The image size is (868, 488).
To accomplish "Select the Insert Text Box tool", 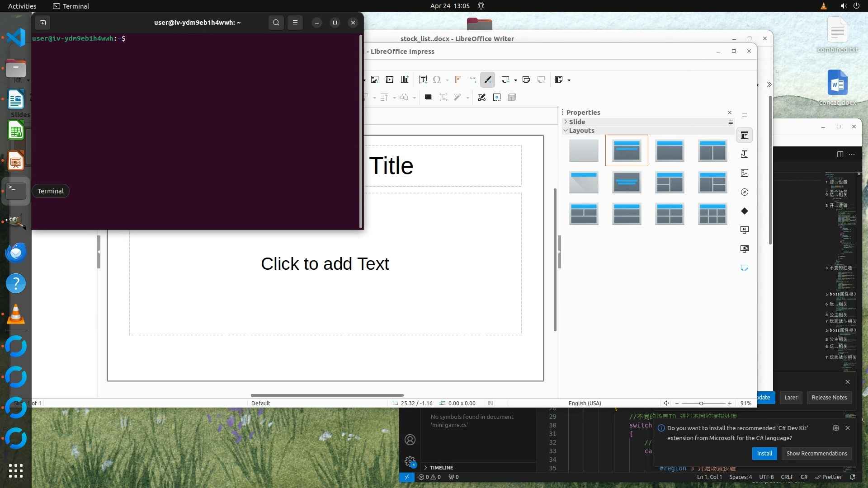I will pos(423,80).
